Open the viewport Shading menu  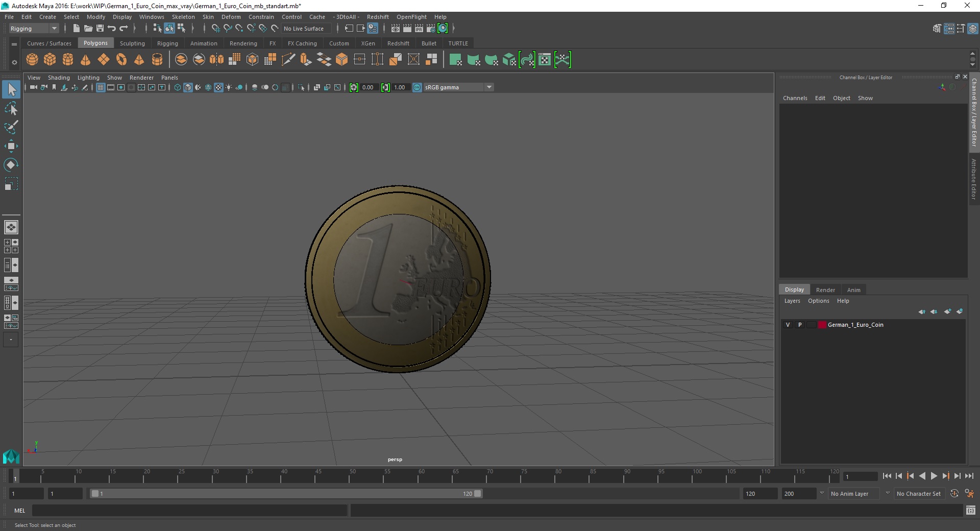pyautogui.click(x=59, y=78)
